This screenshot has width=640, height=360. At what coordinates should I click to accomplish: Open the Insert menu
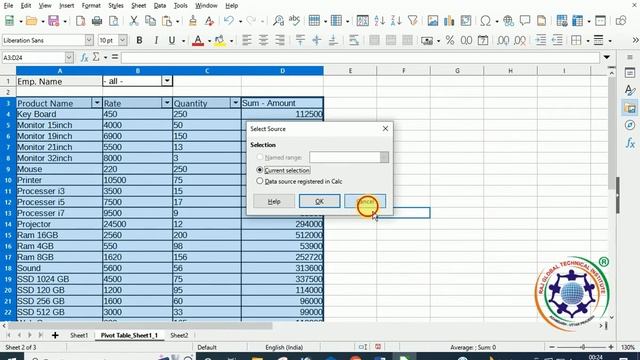click(67, 6)
